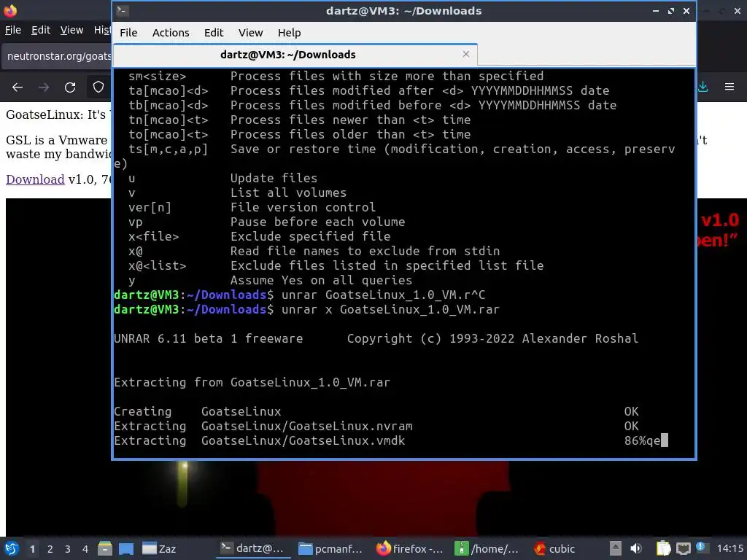Switch to workspace 3

click(x=68, y=549)
